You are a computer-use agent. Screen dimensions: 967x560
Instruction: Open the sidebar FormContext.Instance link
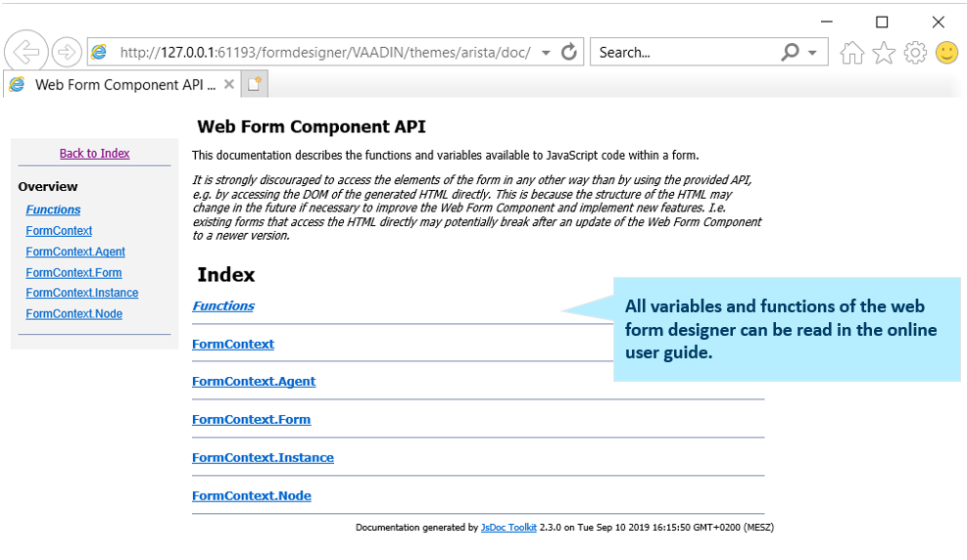[82, 294]
